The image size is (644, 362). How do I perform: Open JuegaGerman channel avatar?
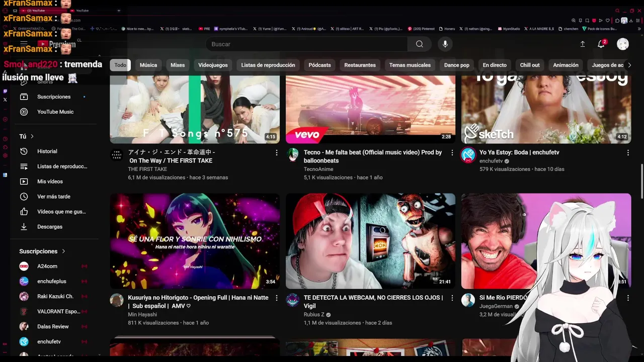(x=468, y=300)
